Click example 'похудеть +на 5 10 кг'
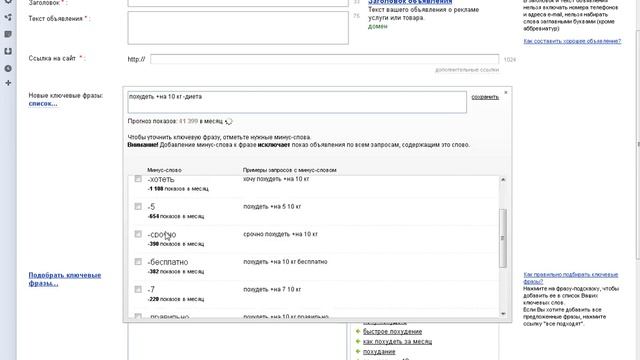640x360 pixels. [x=272, y=207]
